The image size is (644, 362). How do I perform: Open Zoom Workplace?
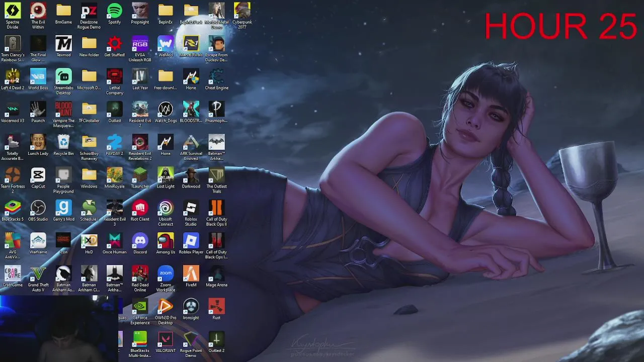[x=166, y=274]
